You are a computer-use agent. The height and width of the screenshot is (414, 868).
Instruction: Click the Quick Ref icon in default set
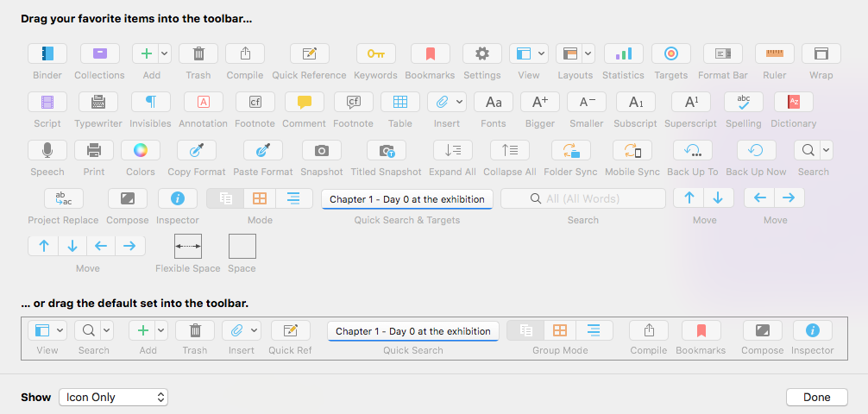tap(291, 330)
